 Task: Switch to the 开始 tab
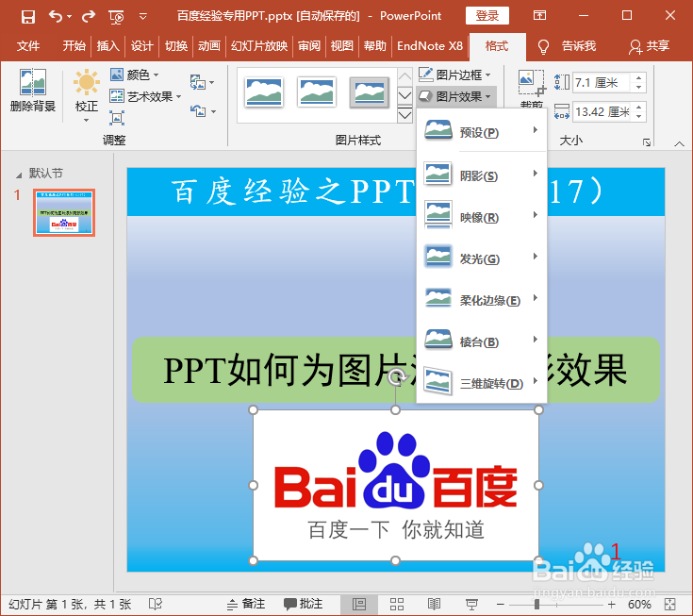(x=74, y=46)
